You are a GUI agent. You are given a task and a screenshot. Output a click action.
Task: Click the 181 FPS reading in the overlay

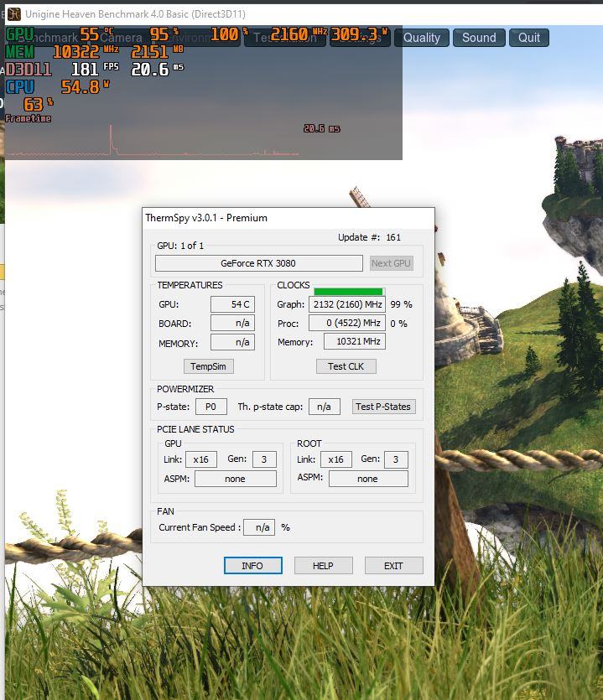[95, 69]
